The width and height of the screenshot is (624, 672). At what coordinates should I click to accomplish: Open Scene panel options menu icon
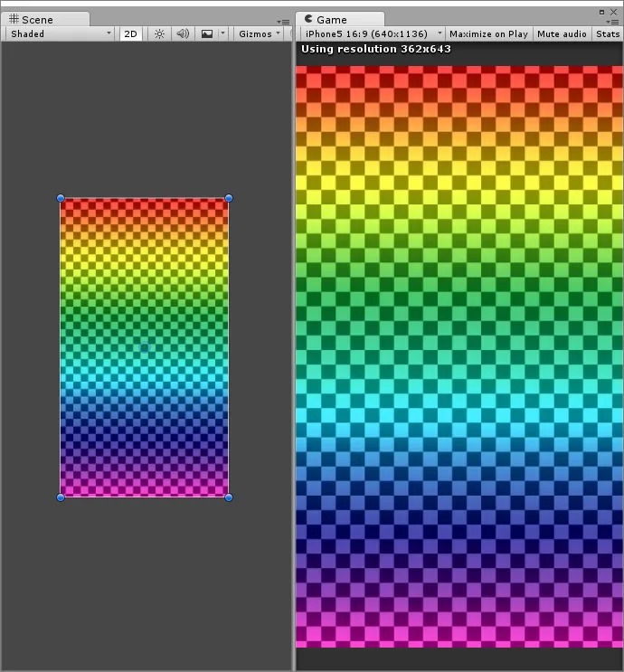point(284,21)
